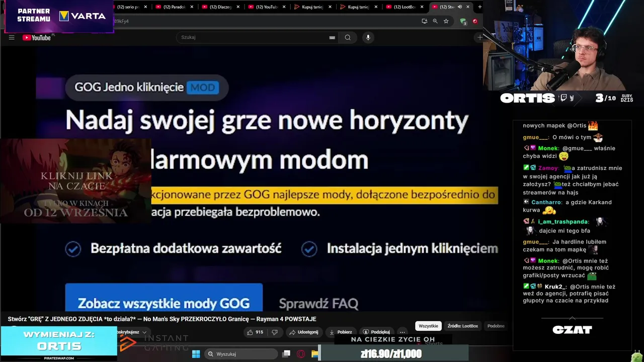Close the '(12) Paradok' tab
Image resolution: width=644 pixels, height=362 pixels.
tap(192, 7)
